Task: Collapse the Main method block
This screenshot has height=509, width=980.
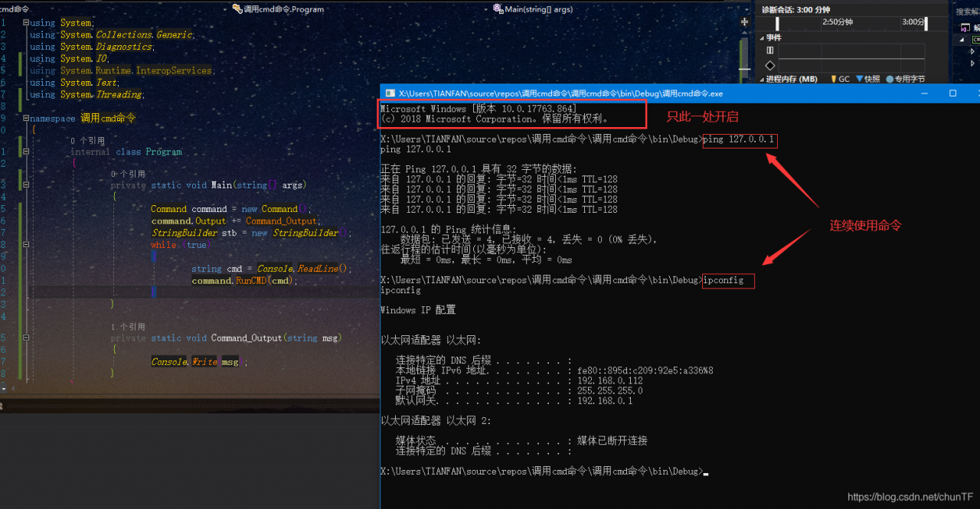Action: pyautogui.click(x=26, y=185)
